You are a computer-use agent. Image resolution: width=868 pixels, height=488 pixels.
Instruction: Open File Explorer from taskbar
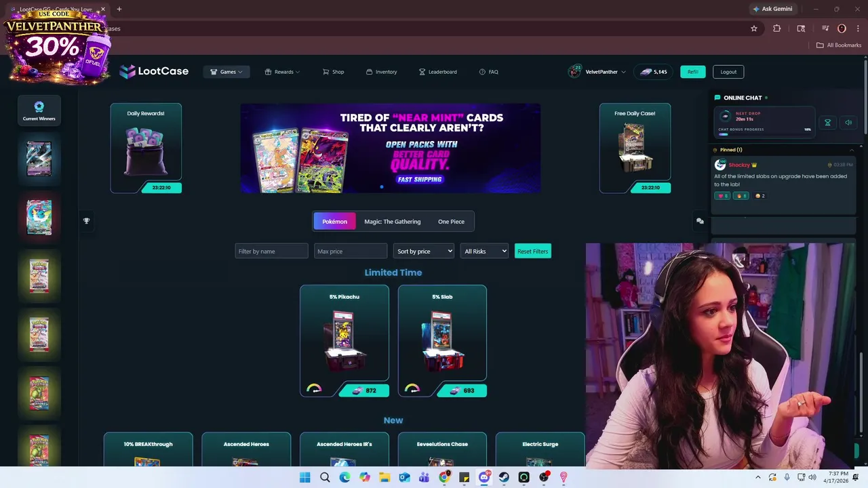pos(384,477)
